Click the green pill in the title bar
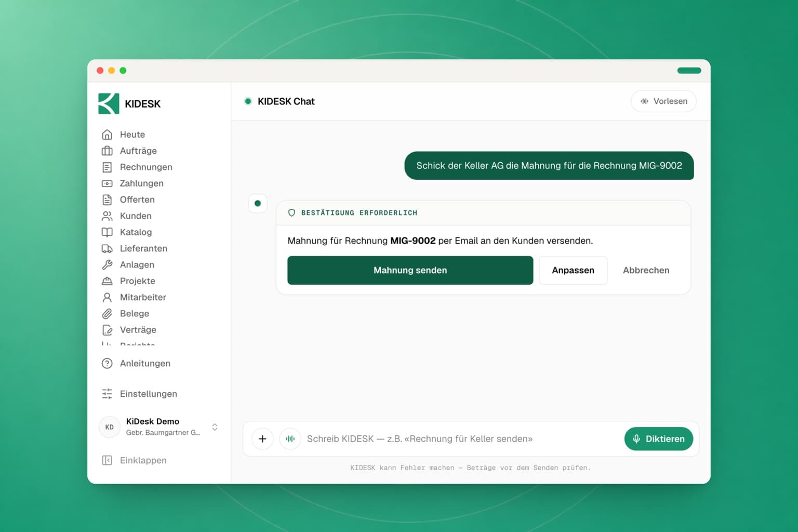 689,71
